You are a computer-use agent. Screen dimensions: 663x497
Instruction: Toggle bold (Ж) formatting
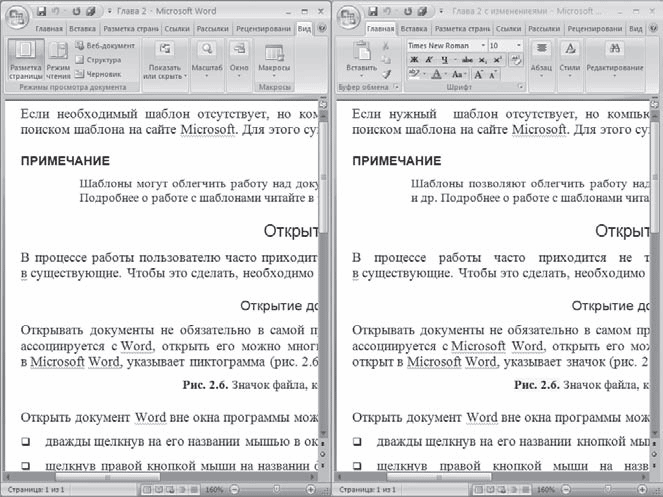(x=412, y=60)
